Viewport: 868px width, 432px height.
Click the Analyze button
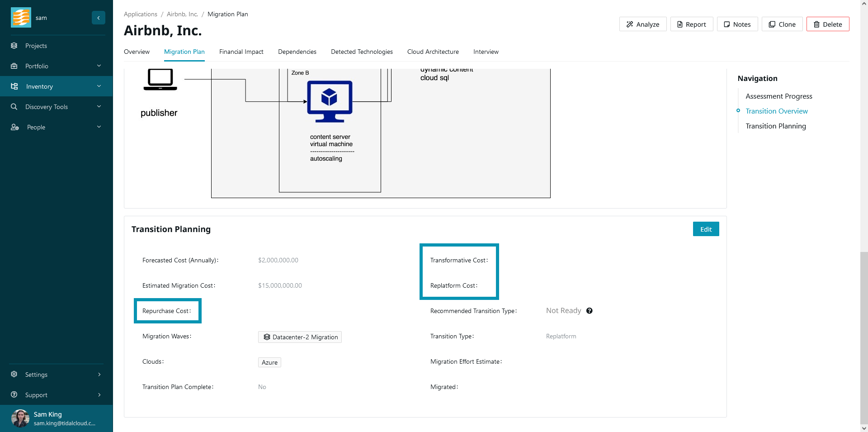[642, 24]
